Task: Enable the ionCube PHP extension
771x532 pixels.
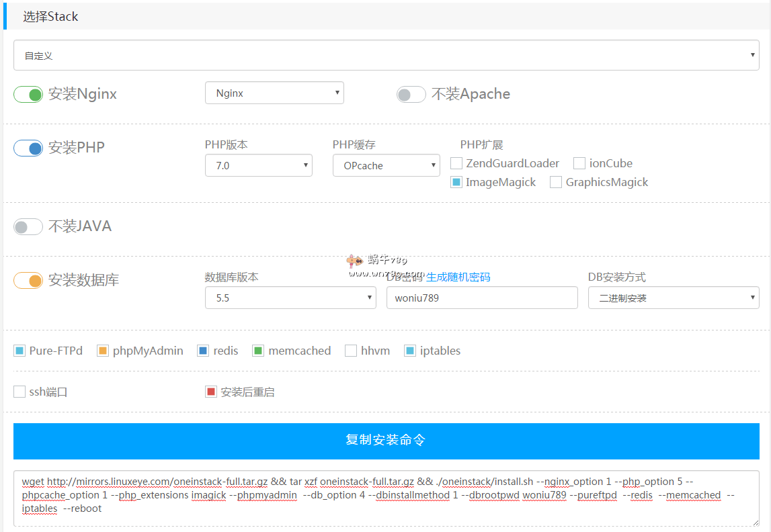Action: [579, 163]
